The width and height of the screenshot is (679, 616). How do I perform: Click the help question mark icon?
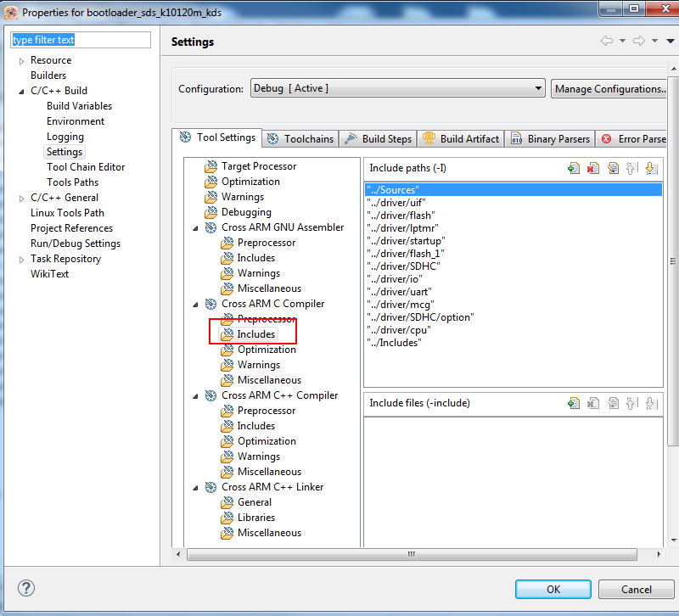point(26,588)
